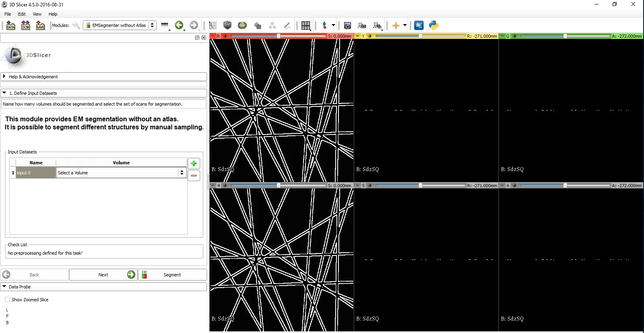
Task: Toggle link/visibility icon in Green slice bar
Action: point(514,36)
